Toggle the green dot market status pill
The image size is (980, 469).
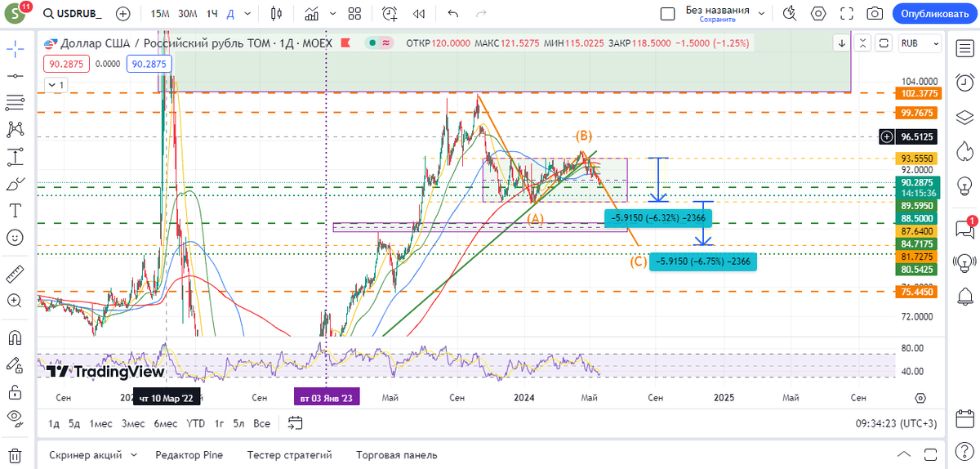(x=380, y=43)
